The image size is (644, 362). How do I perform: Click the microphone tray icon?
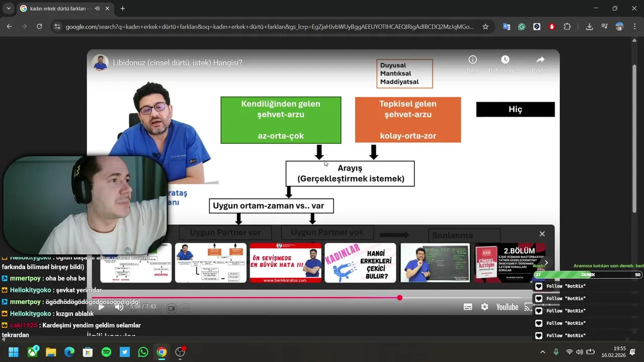pyautogui.click(x=556, y=352)
